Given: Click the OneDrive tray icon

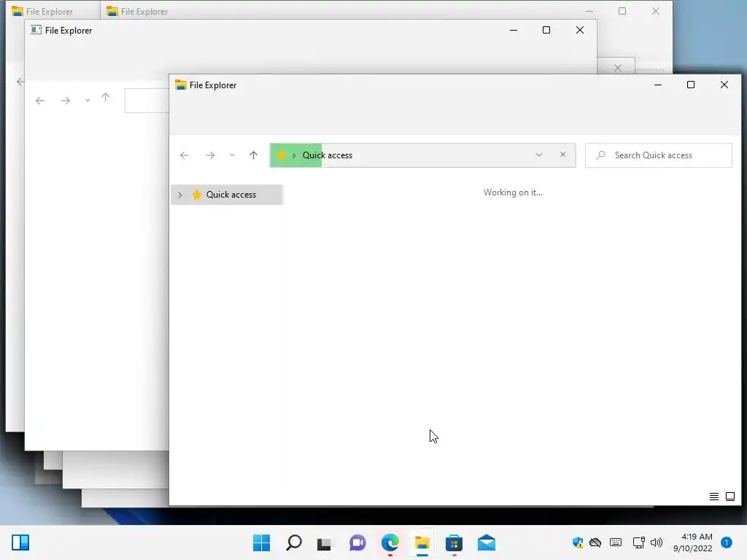Looking at the screenshot, I should click(x=595, y=542).
